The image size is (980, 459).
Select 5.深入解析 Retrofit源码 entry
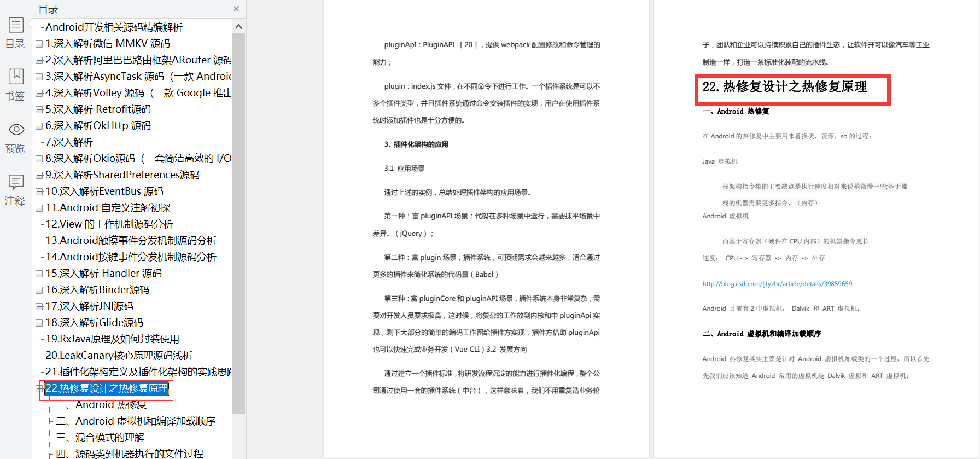[x=98, y=109]
